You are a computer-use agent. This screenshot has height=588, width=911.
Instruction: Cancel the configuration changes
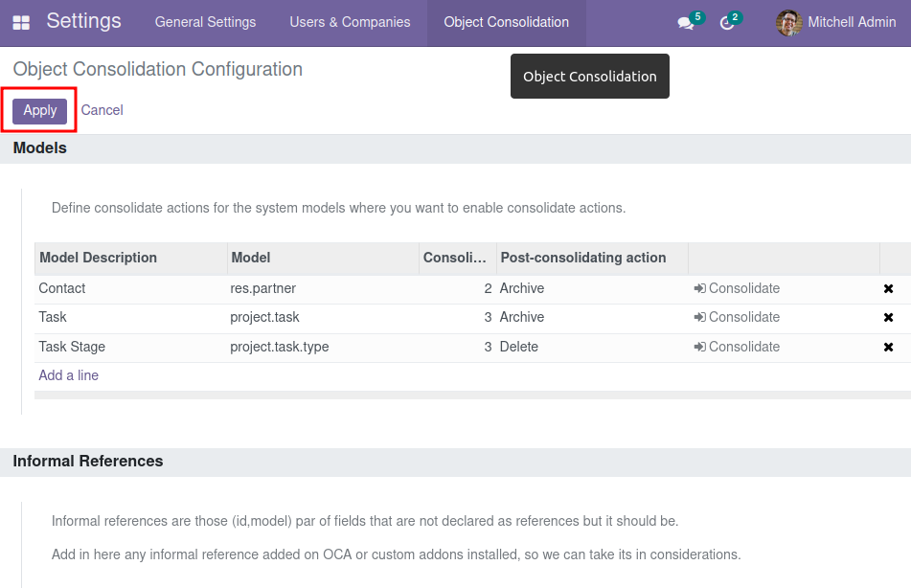click(102, 110)
